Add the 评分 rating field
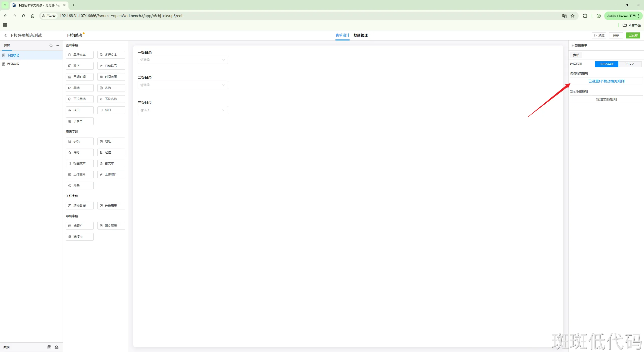Image resolution: width=644 pixels, height=352 pixels. tap(80, 152)
